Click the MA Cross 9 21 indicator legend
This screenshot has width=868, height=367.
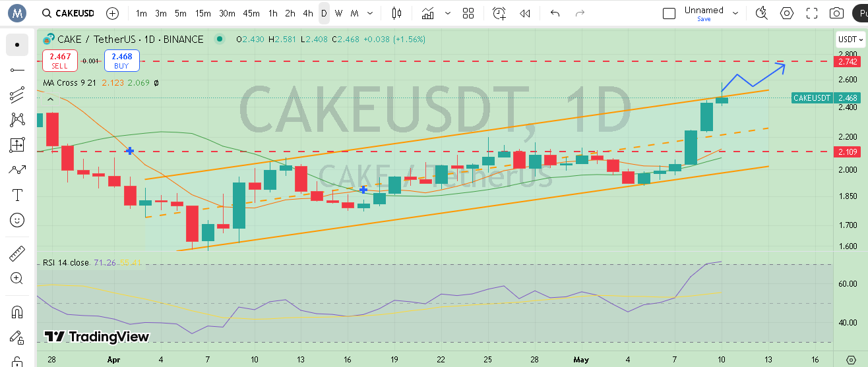[x=71, y=83]
